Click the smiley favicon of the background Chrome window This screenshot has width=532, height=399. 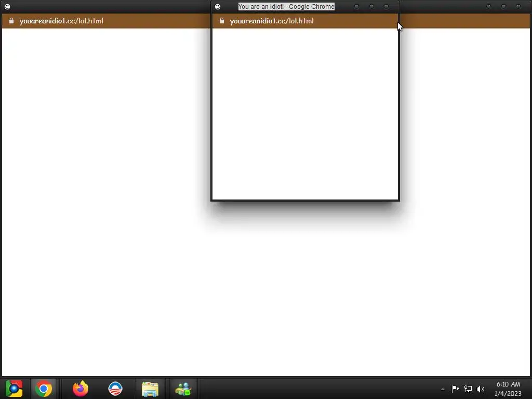7,6
